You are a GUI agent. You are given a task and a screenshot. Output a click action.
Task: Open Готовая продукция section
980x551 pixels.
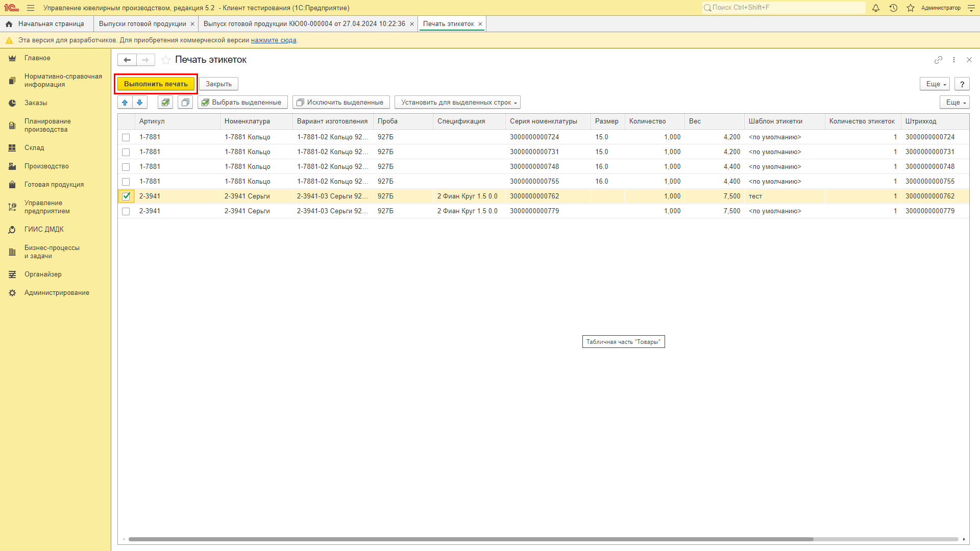54,185
